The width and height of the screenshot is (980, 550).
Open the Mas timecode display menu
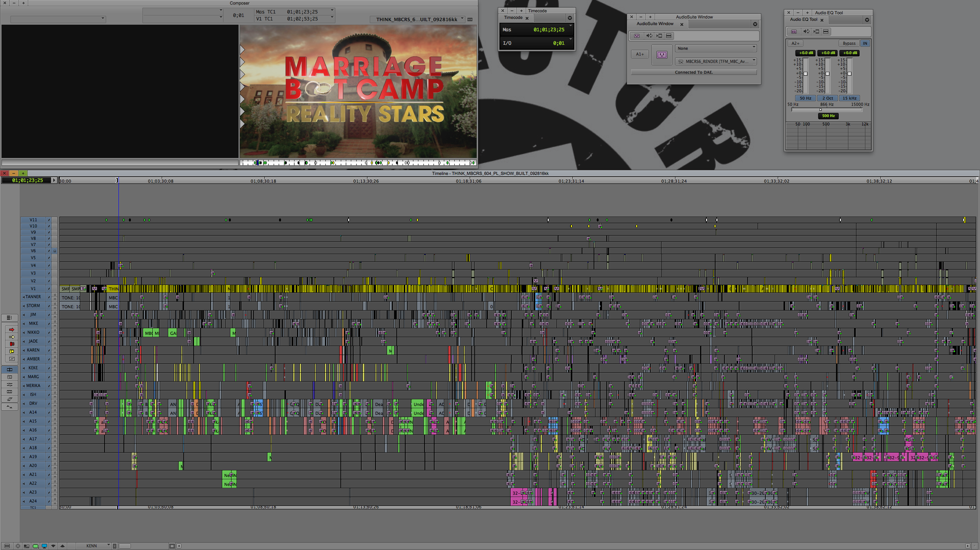[x=571, y=26]
